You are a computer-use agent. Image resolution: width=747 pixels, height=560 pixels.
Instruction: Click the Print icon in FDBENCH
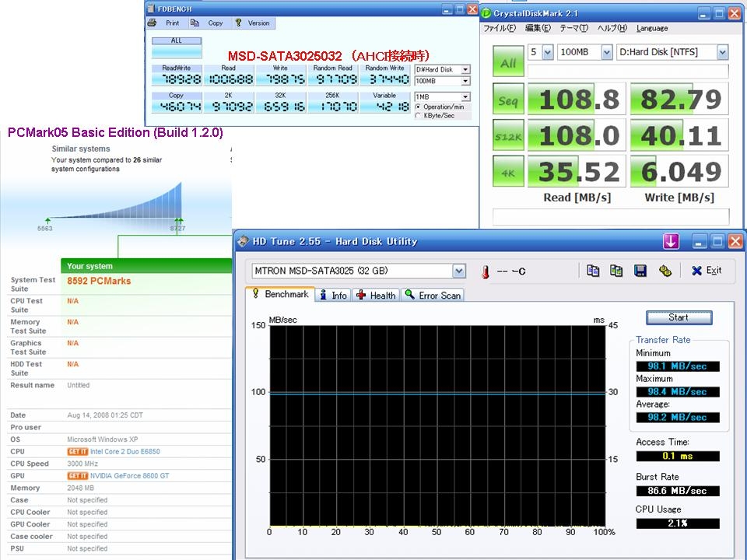point(153,23)
